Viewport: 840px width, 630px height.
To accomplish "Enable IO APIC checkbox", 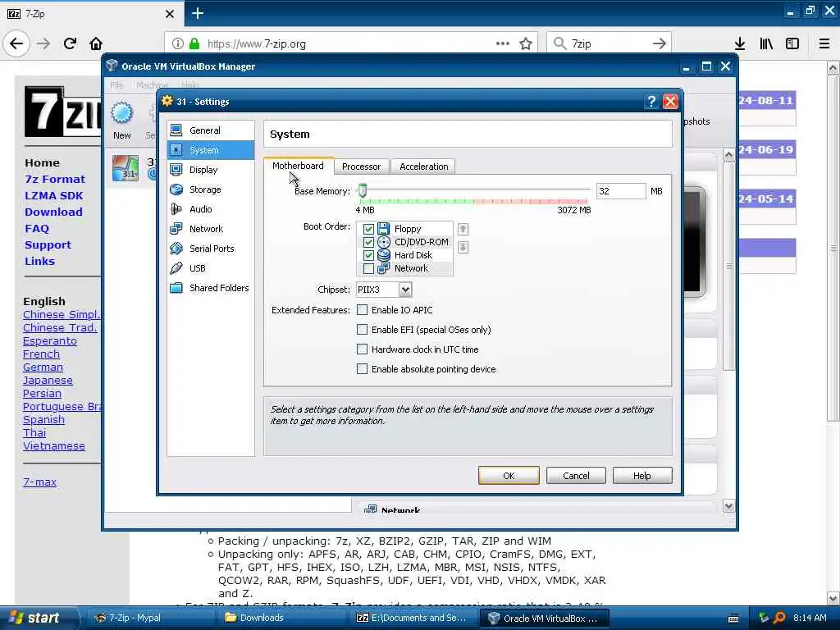I will pyautogui.click(x=362, y=309).
